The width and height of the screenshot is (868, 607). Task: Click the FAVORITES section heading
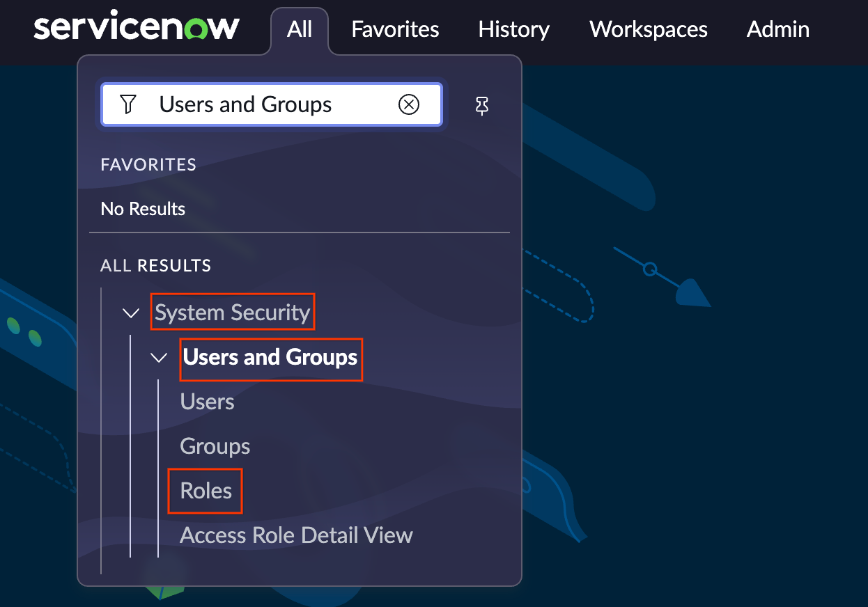(148, 165)
